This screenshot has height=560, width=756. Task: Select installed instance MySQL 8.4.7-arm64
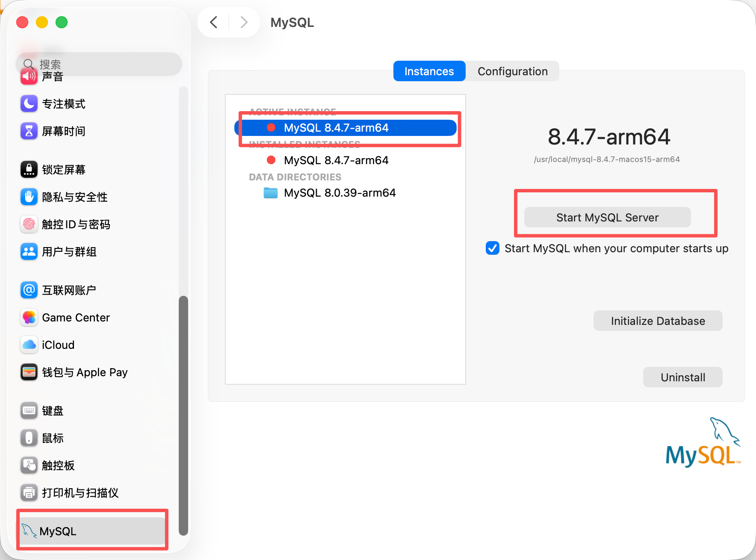pos(336,160)
